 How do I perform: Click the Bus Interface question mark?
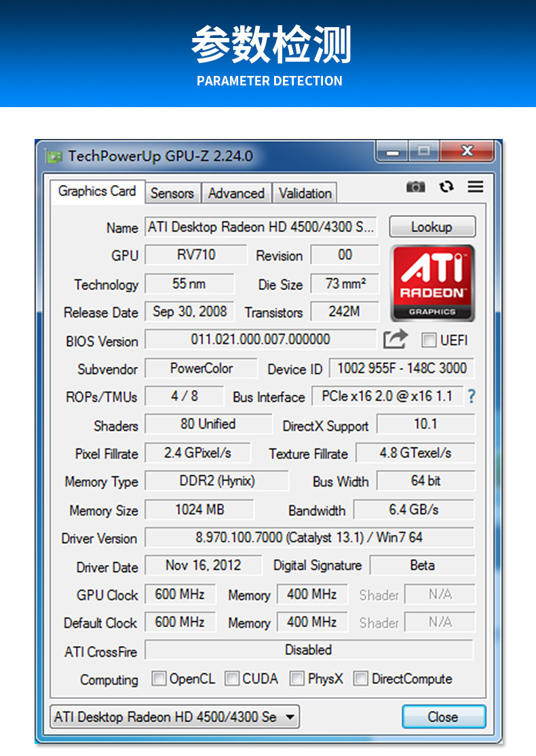click(x=472, y=397)
